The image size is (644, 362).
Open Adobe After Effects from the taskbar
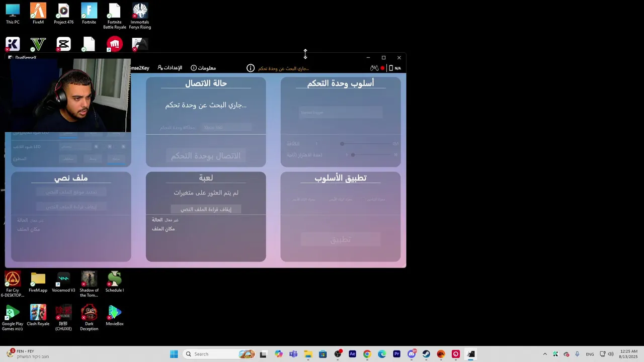click(352, 354)
